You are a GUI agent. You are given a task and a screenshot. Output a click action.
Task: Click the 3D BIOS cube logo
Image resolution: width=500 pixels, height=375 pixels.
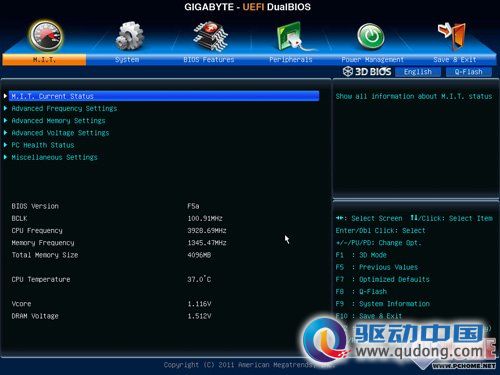click(348, 71)
